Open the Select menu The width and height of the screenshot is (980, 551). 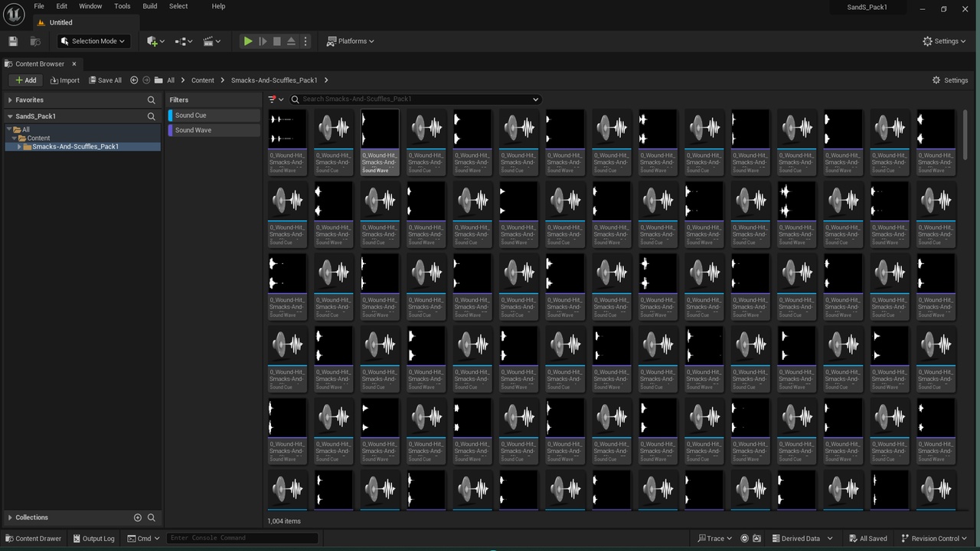(x=178, y=6)
